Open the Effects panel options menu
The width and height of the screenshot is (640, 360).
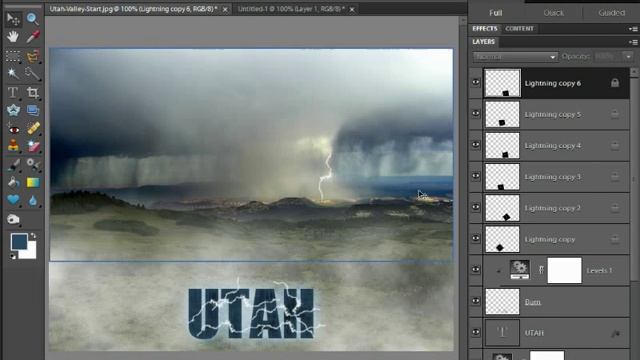click(633, 29)
